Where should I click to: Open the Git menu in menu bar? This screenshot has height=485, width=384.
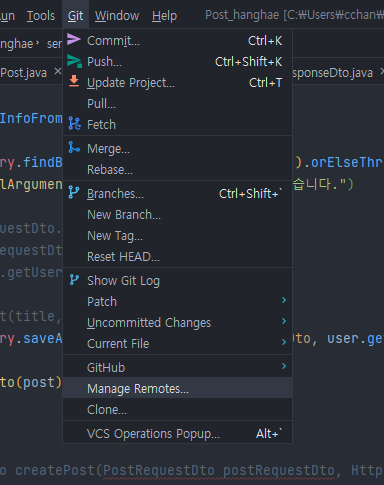coord(75,16)
